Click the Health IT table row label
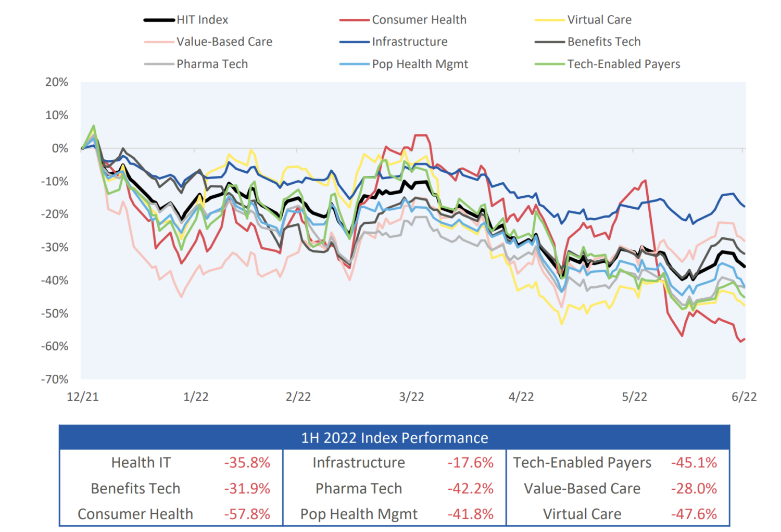The width and height of the screenshot is (781, 532). [x=141, y=463]
